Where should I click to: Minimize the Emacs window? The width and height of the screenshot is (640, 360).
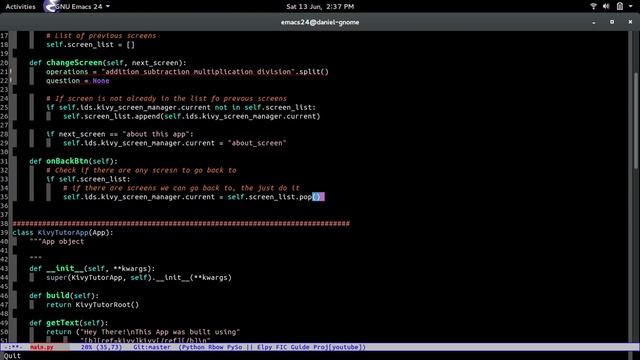pyautogui.click(x=594, y=22)
